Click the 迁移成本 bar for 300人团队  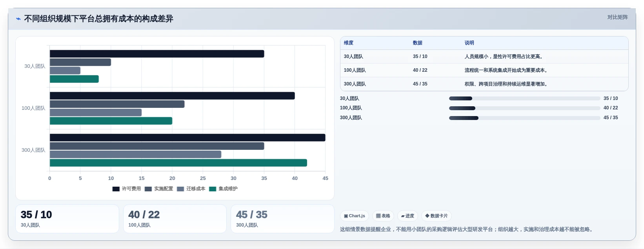click(x=136, y=154)
